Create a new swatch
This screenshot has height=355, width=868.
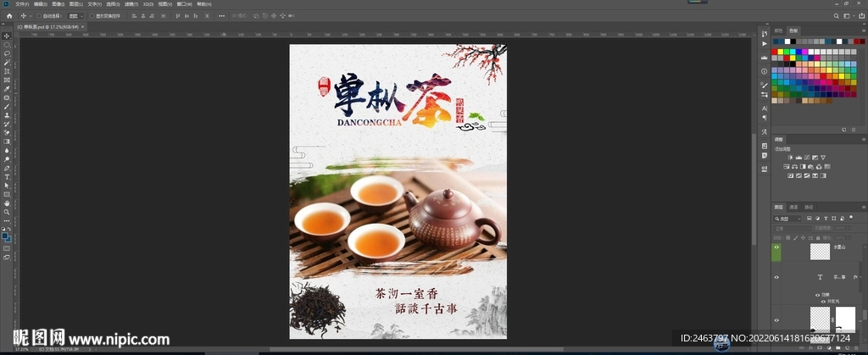pyautogui.click(x=843, y=130)
